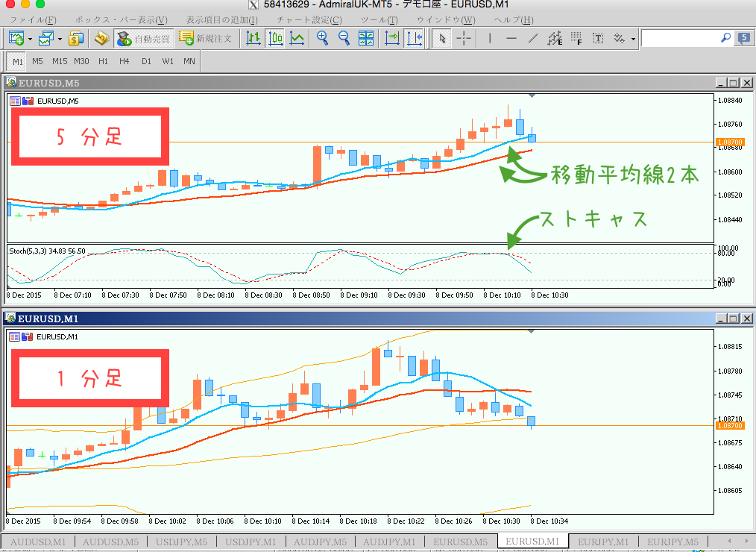This screenshot has width=756, height=552.
Task: Click the 新規注文 new order button
Action: click(206, 38)
